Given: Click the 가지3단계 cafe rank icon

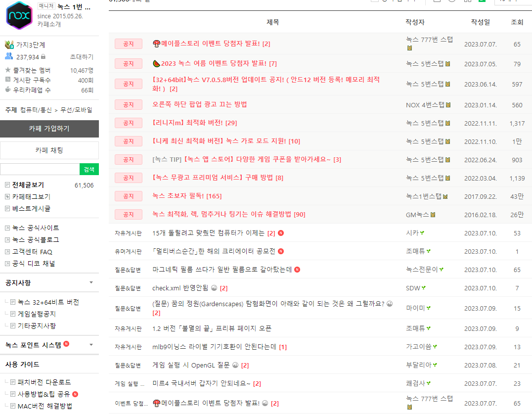Looking at the screenshot, I should tap(9, 45).
